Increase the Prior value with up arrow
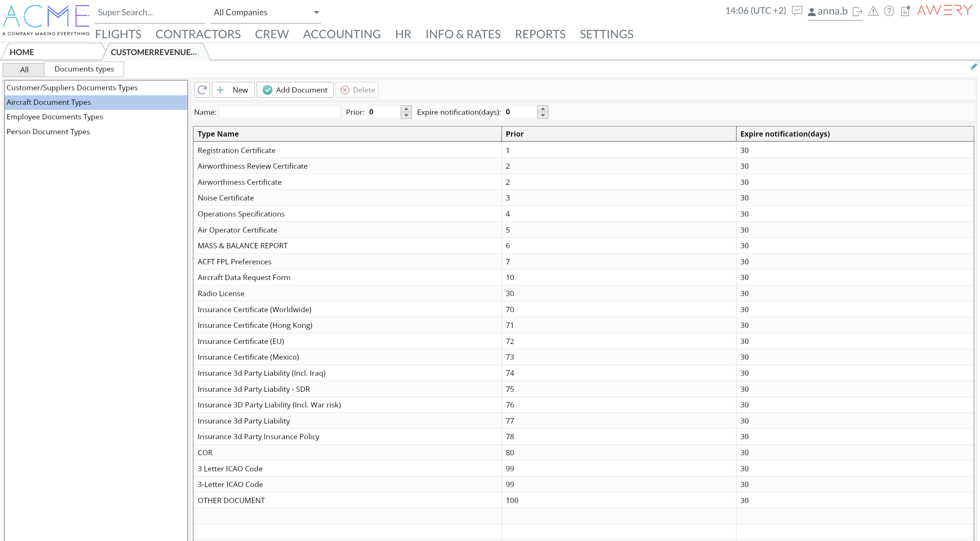This screenshot has width=980, height=541. coord(406,109)
